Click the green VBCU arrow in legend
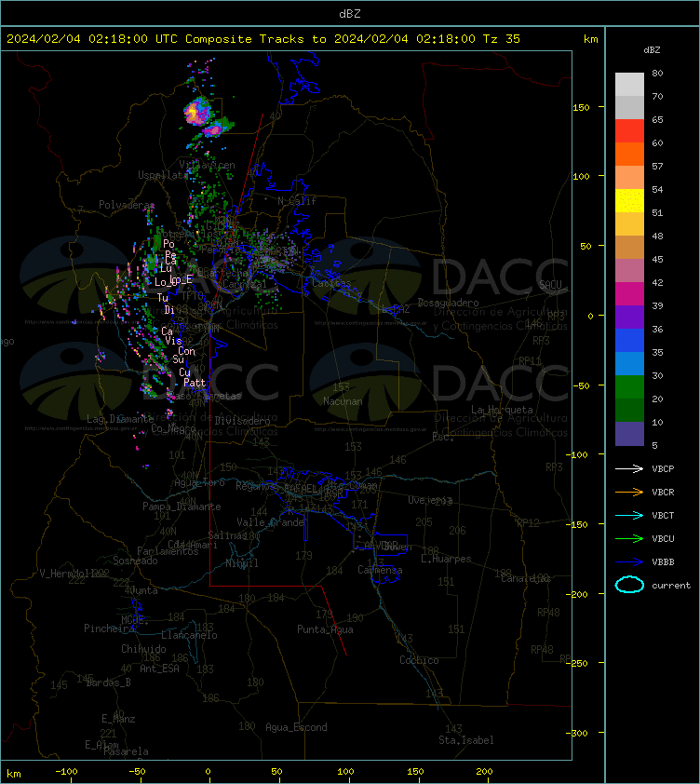The height and width of the screenshot is (784, 700). (x=629, y=538)
